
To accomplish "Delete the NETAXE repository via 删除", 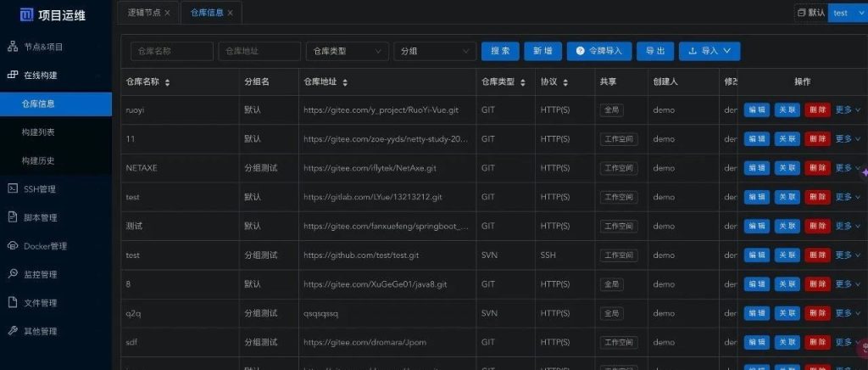I will point(817,168).
